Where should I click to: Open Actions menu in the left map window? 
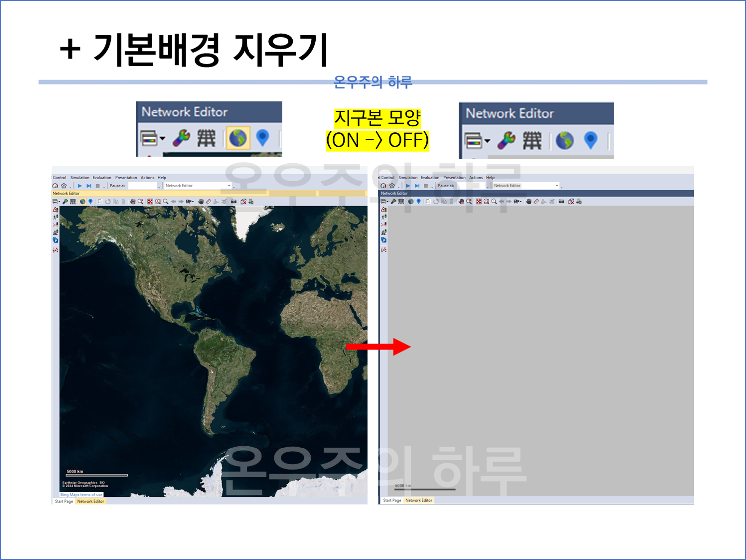[x=147, y=178]
